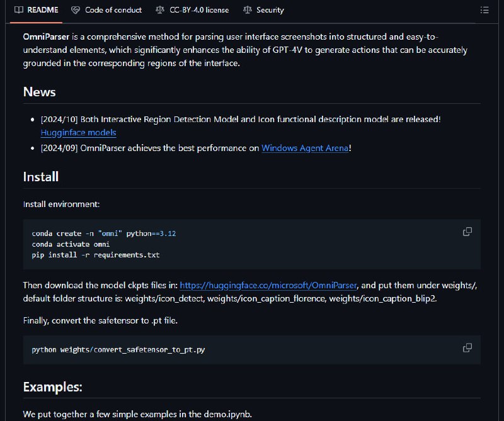The image size is (504, 421).
Task: Click the News section heading
Action: (40, 92)
